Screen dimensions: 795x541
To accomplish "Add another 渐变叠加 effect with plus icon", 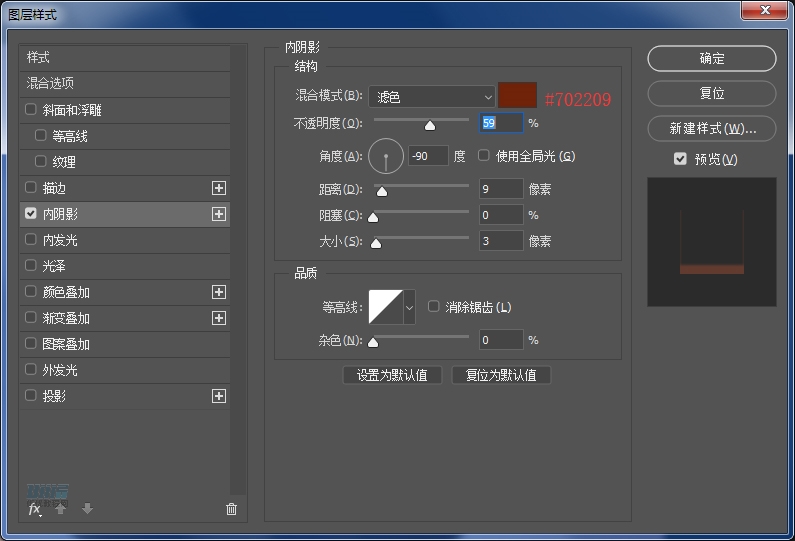I will (x=219, y=318).
